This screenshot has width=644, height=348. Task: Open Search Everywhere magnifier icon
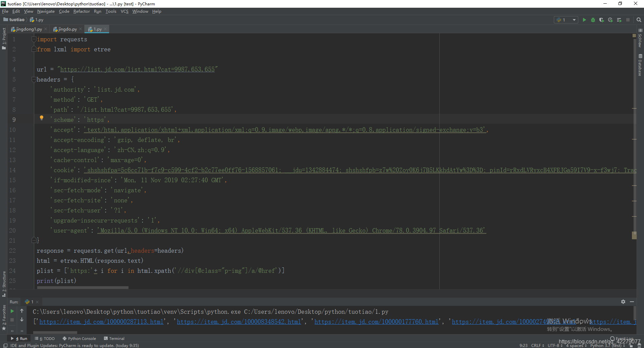pos(639,20)
